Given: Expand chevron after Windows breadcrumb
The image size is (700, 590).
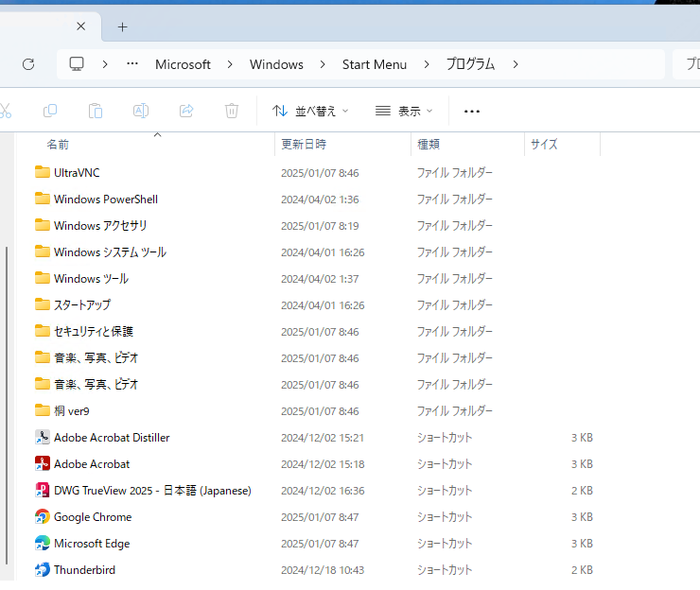Looking at the screenshot, I should click(x=323, y=64).
